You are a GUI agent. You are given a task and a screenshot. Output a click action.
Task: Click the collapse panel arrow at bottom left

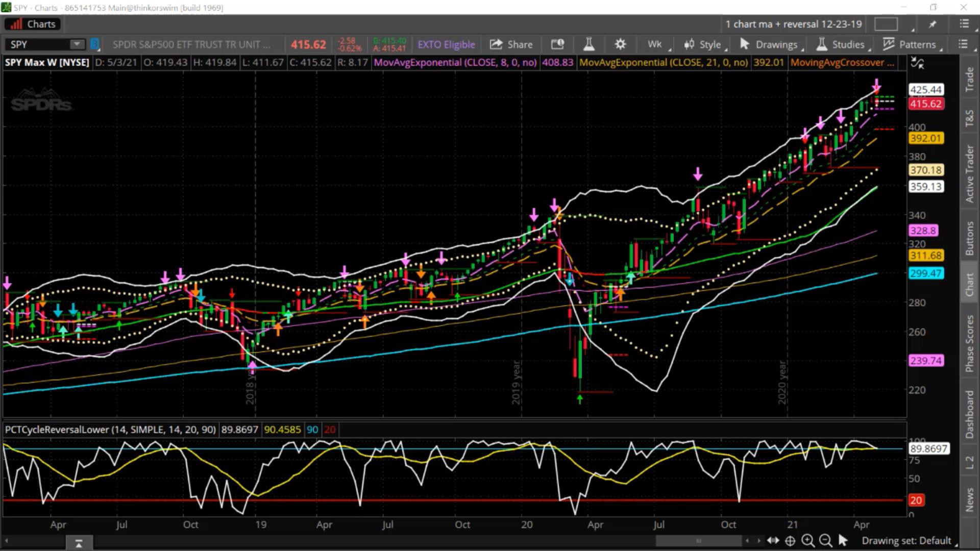[79, 543]
